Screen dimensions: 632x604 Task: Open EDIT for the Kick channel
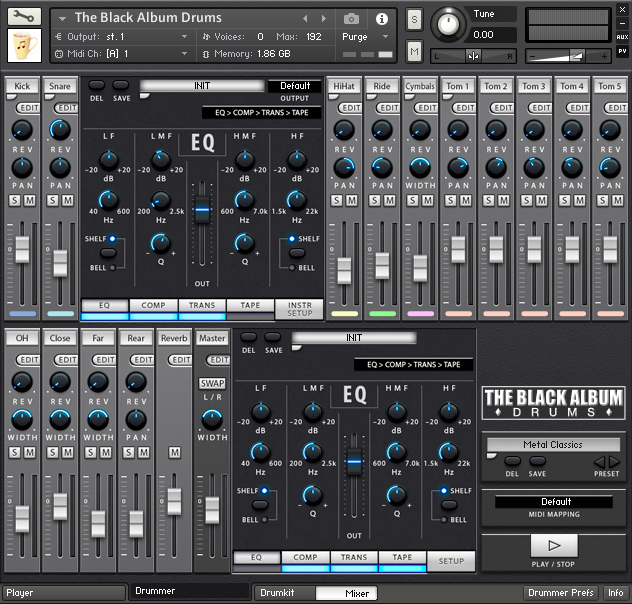[x=28, y=108]
